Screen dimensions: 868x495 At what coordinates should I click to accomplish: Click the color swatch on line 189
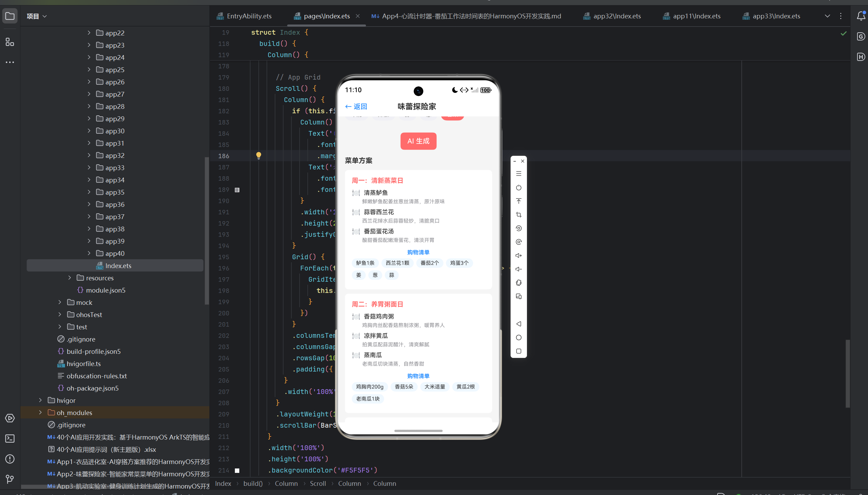point(237,190)
